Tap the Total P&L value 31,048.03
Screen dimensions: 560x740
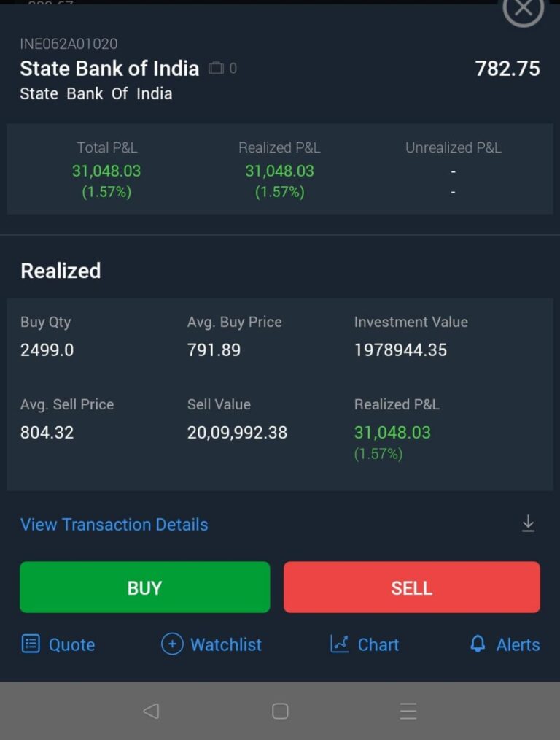tap(106, 171)
